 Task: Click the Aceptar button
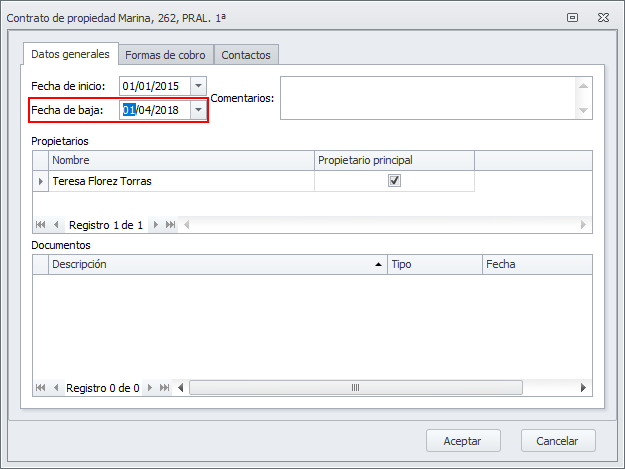463,440
